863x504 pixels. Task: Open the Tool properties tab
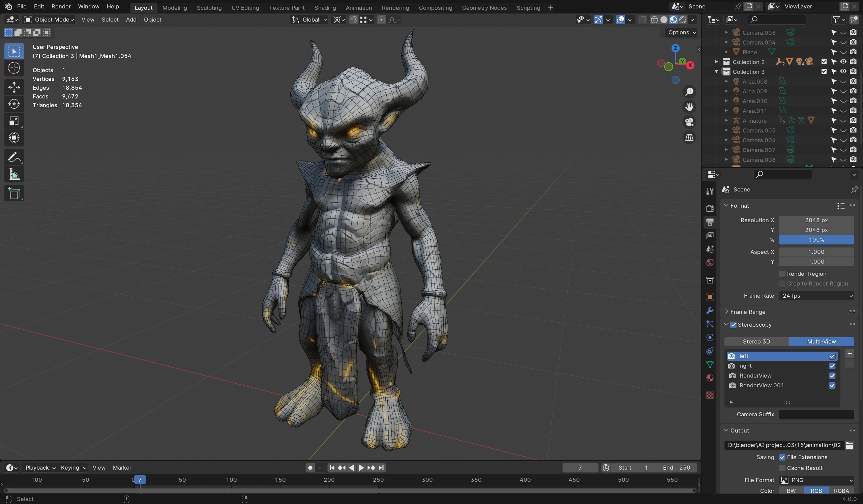(x=710, y=191)
